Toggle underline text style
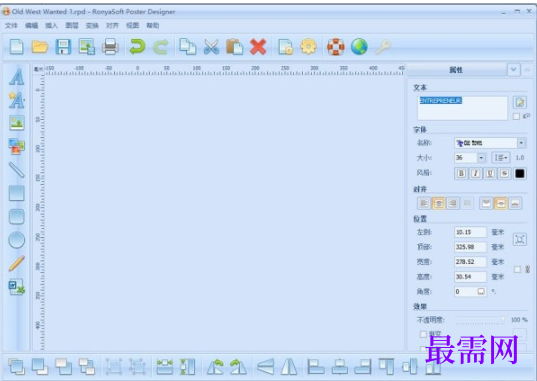 pos(490,173)
